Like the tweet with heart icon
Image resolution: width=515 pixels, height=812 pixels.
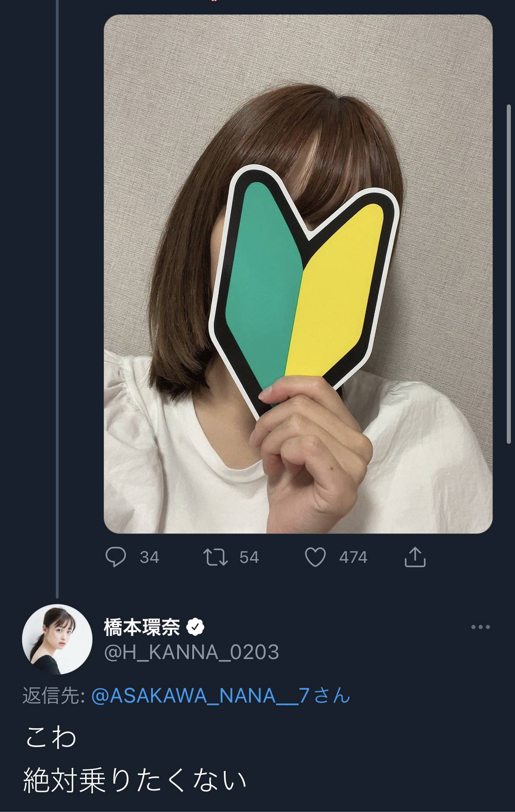click(x=315, y=557)
